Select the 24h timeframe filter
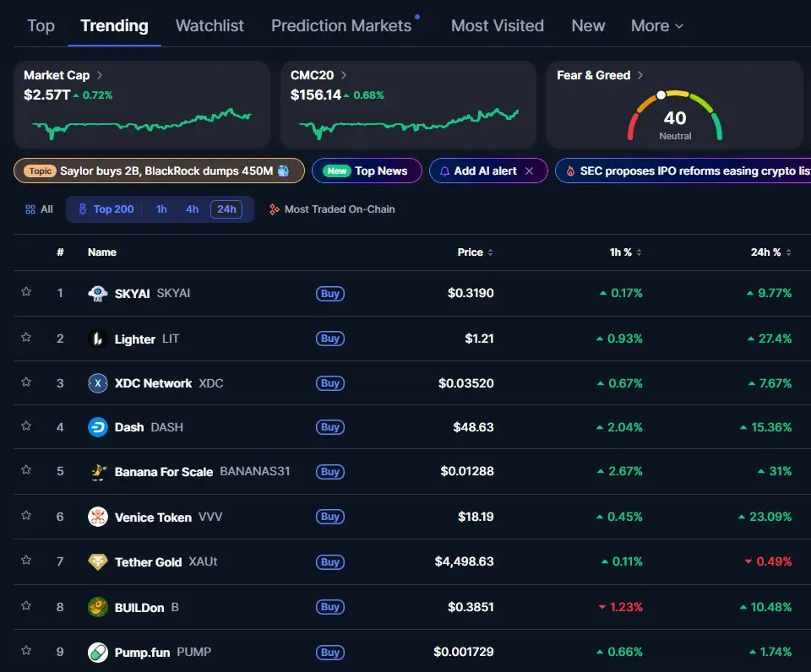The width and height of the screenshot is (811, 672). coord(226,209)
